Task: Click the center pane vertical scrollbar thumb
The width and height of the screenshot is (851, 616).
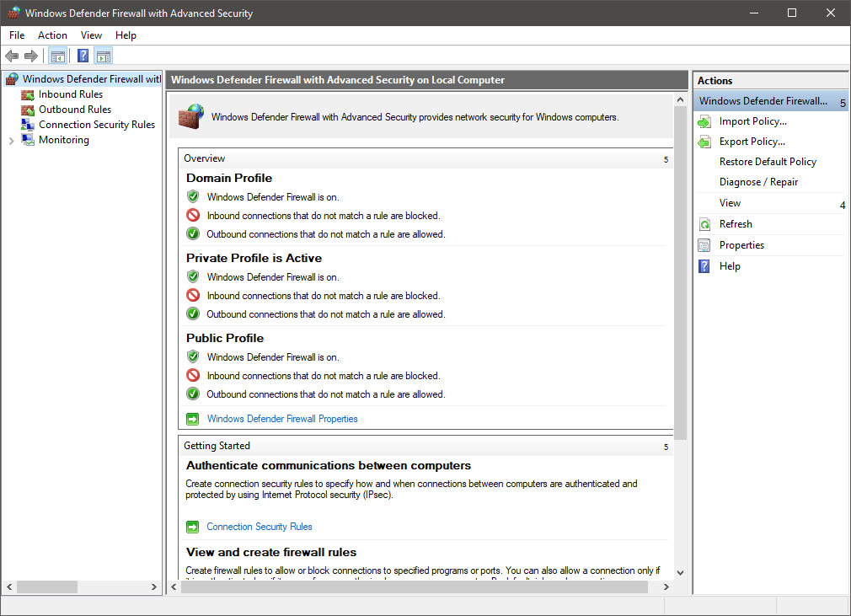Action: coord(680,272)
